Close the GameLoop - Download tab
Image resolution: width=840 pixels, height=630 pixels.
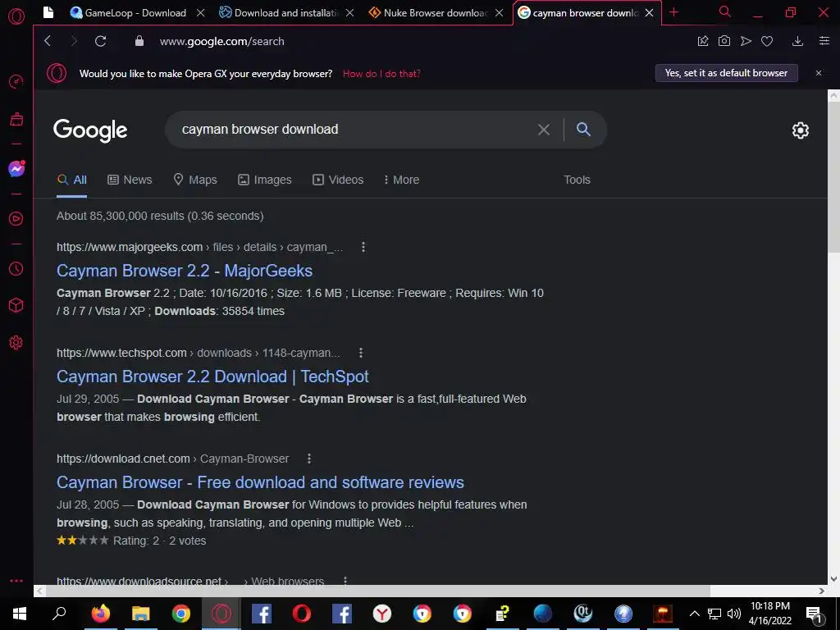click(200, 13)
